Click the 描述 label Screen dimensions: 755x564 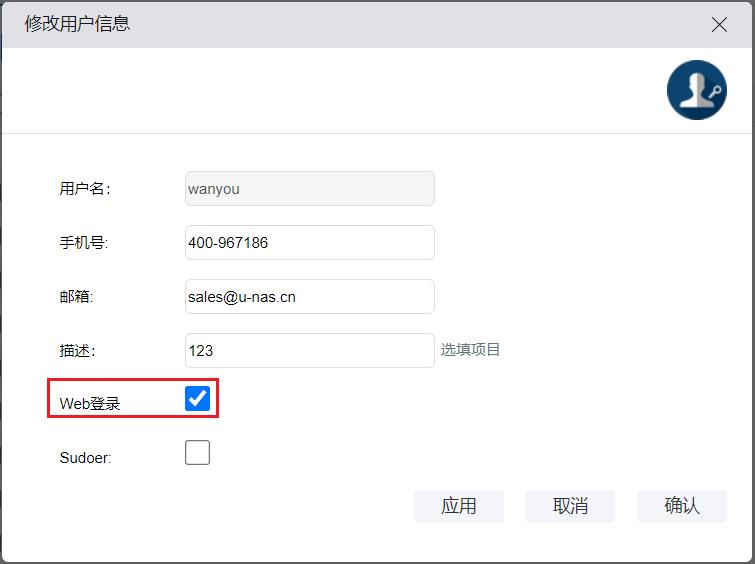pos(76,351)
